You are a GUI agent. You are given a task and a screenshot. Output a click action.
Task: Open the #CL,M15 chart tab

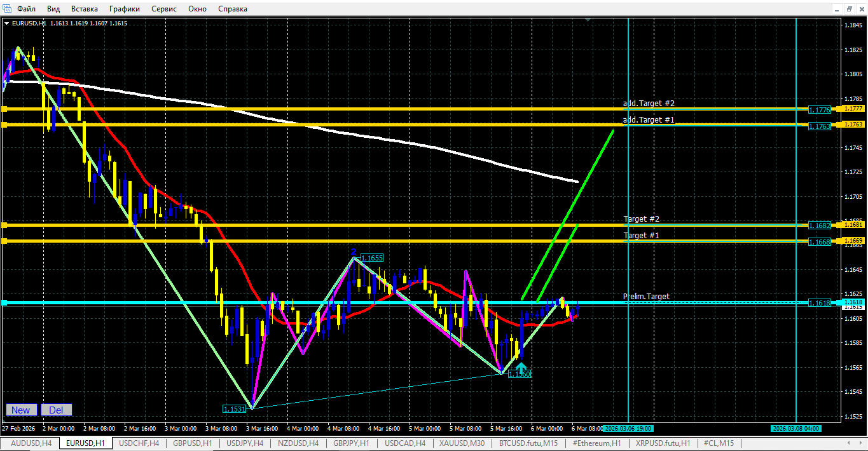[x=718, y=443]
